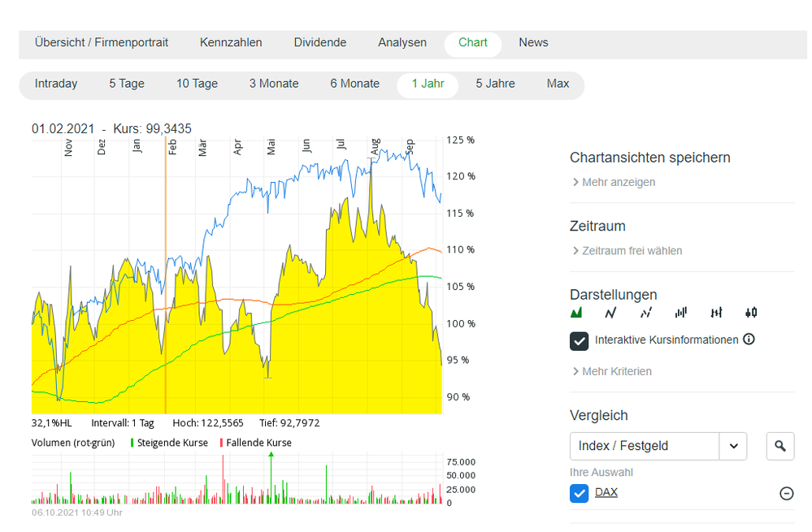Switch to candlestick chart display
Image resolution: width=812 pixels, height=532 pixels.
pyautogui.click(x=750, y=312)
